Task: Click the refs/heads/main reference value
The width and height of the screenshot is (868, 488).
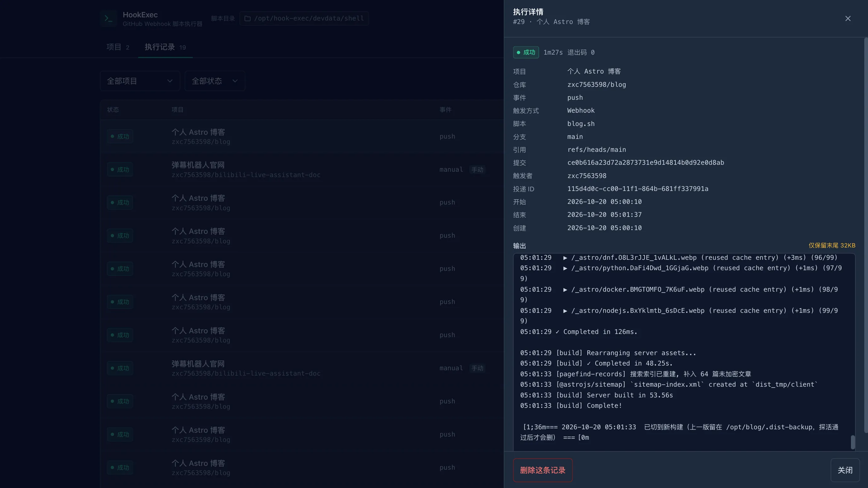Action: click(597, 150)
